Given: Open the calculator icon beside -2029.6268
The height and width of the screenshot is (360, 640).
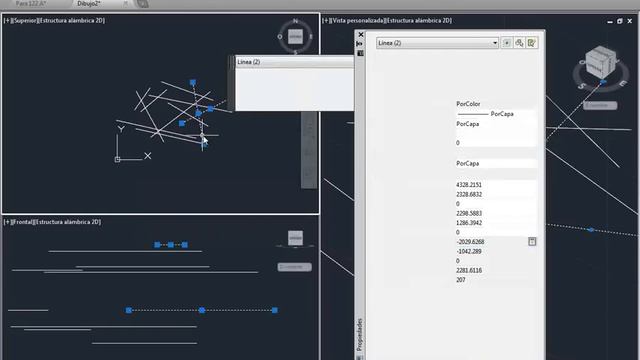Looking at the screenshot, I should (x=532, y=242).
